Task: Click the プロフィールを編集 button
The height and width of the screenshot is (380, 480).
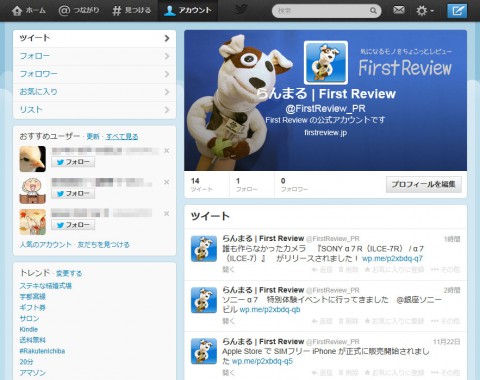Action: coord(424,184)
